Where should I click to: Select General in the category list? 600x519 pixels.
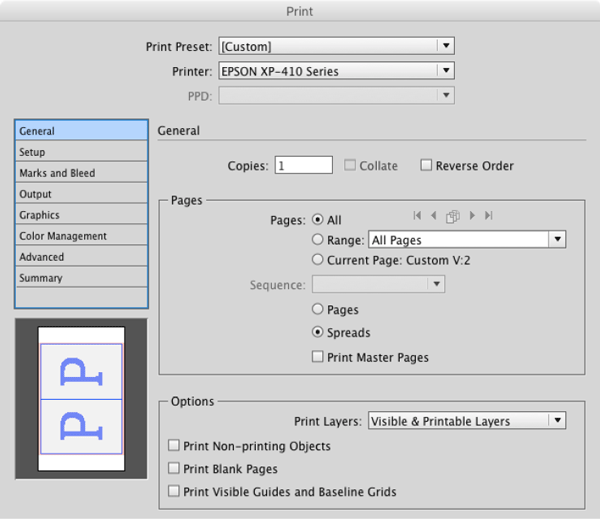pyautogui.click(x=81, y=131)
